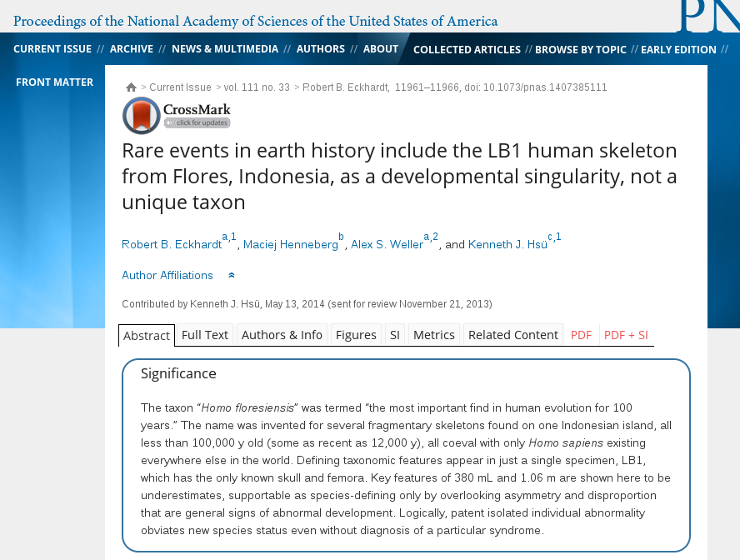Click the doi: 10.1073/pnas.1407385111 text

536,87
